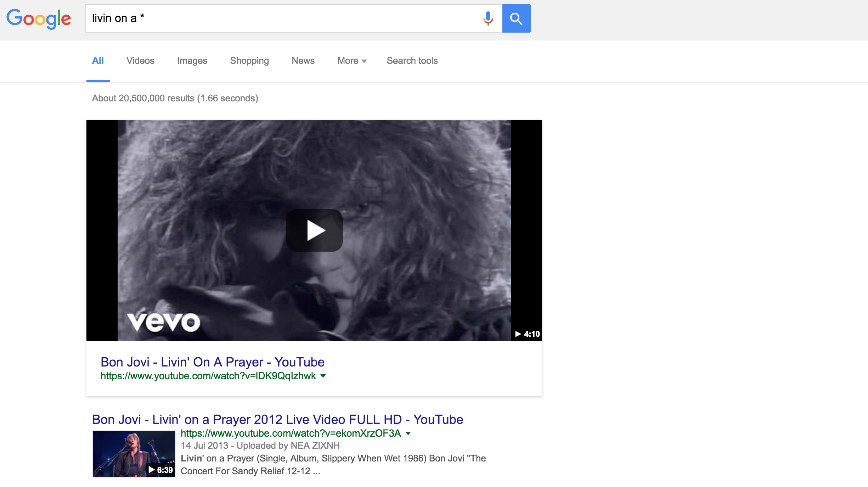Screen dimensions: 868x487
Task: Open 'Bon Jovi - Livin' On A Prayer - YouTube' link
Action: [x=213, y=362]
